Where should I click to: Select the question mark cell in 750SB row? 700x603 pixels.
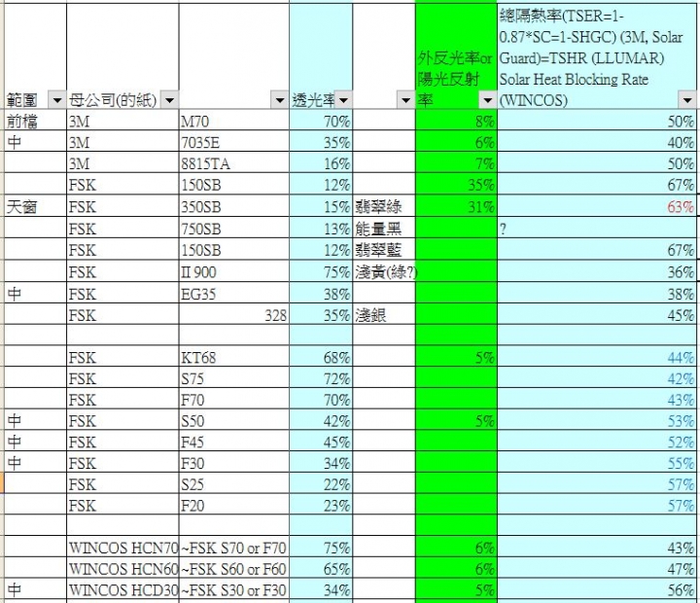596,228
